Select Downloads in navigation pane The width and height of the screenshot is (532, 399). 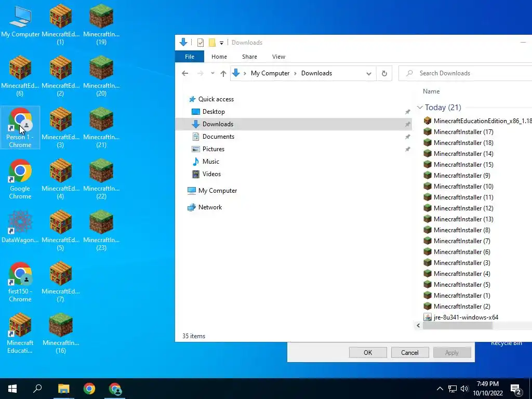294,124
